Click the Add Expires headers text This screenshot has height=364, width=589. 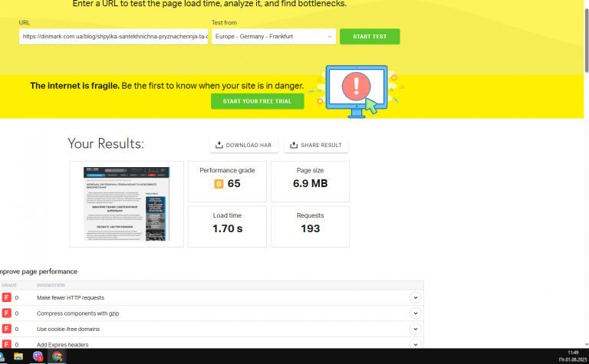pos(63,345)
